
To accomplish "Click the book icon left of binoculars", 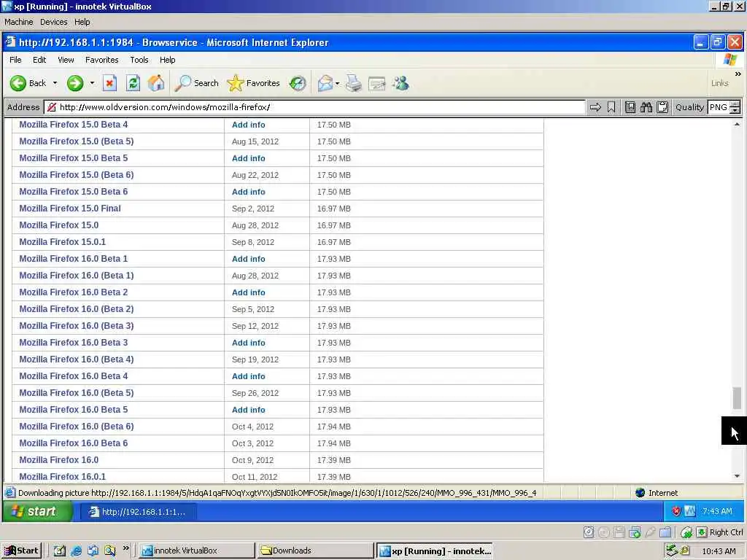I will [x=630, y=107].
